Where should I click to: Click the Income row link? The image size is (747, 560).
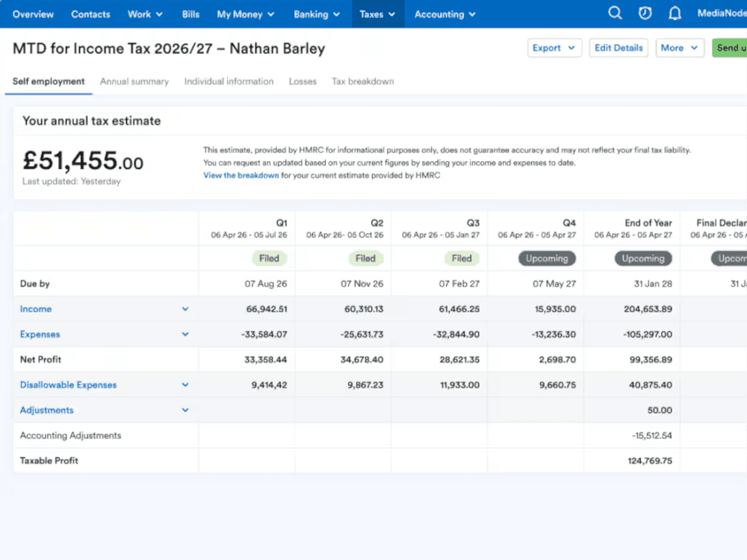pyautogui.click(x=36, y=309)
